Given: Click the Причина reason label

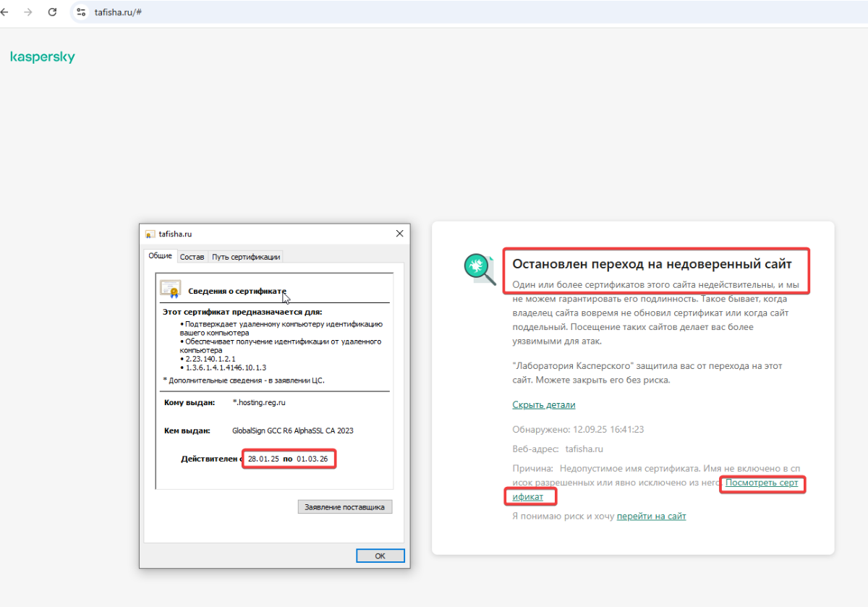Looking at the screenshot, I should tap(533, 469).
